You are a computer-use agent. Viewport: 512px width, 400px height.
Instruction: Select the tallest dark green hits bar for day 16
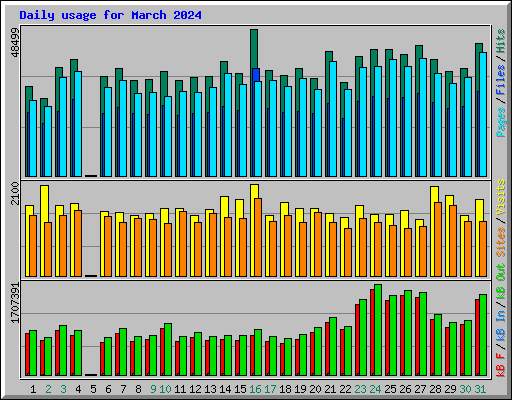[x=254, y=48]
